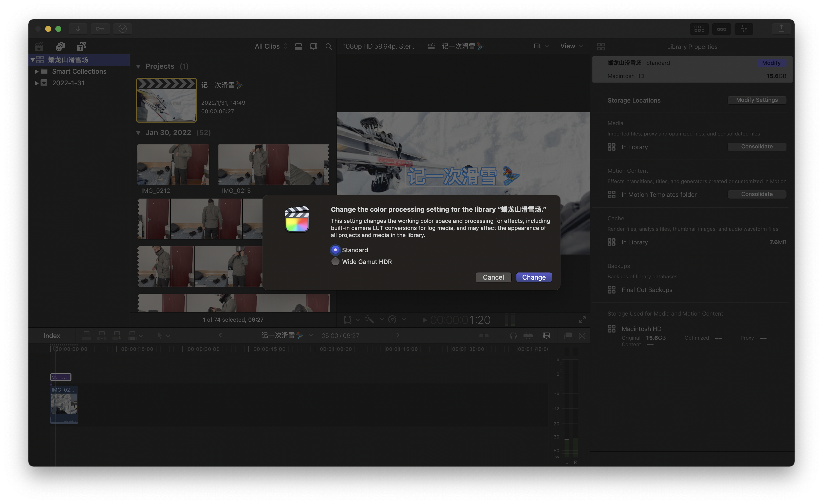Toggle the inspector sliders icon
The height and width of the screenshot is (504, 823).
(743, 29)
